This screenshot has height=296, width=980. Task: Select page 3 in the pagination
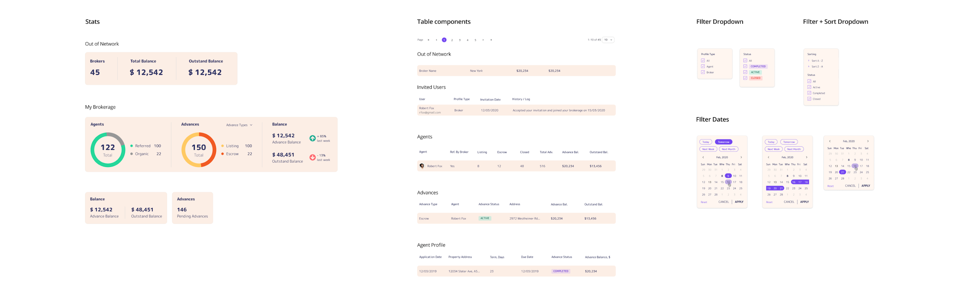tap(460, 40)
